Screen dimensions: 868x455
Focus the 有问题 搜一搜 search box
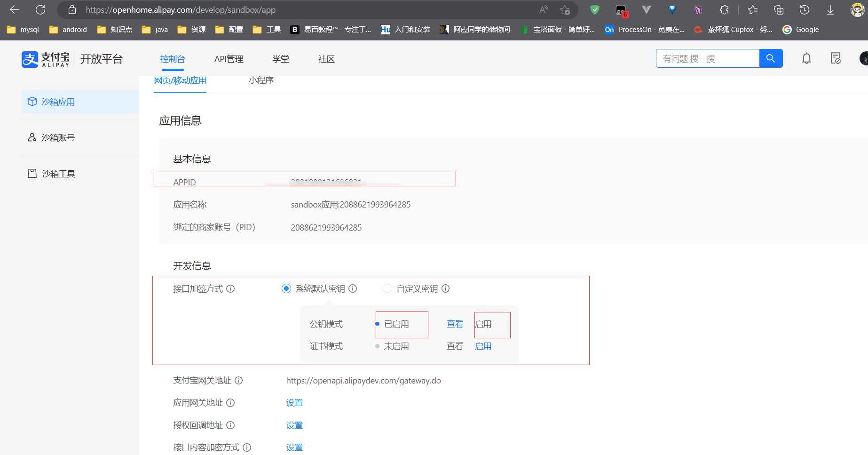pos(708,58)
